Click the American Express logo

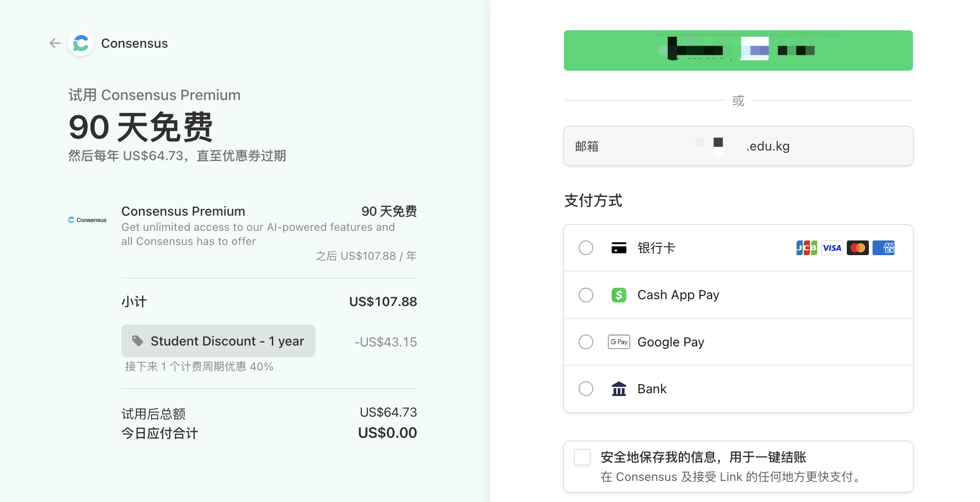pyautogui.click(x=883, y=248)
